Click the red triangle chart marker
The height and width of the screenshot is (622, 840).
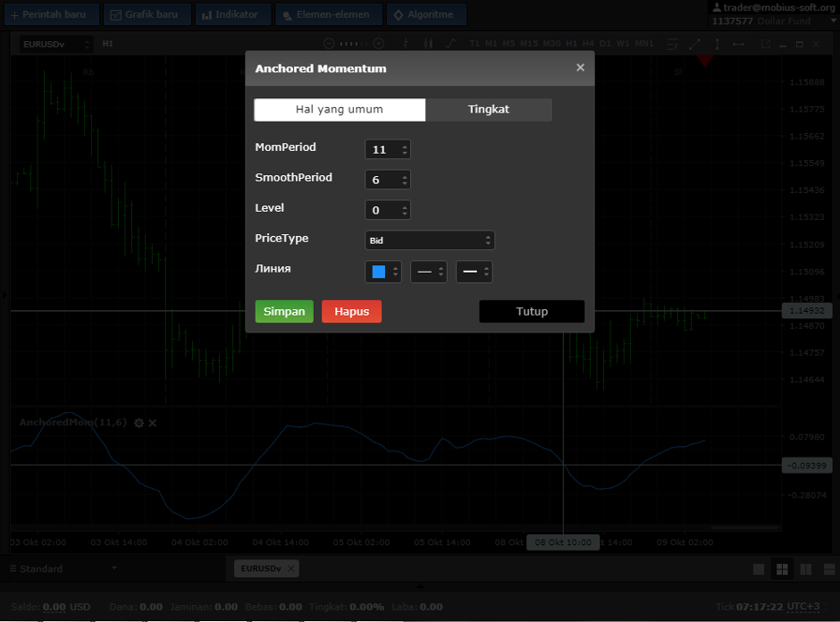705,61
